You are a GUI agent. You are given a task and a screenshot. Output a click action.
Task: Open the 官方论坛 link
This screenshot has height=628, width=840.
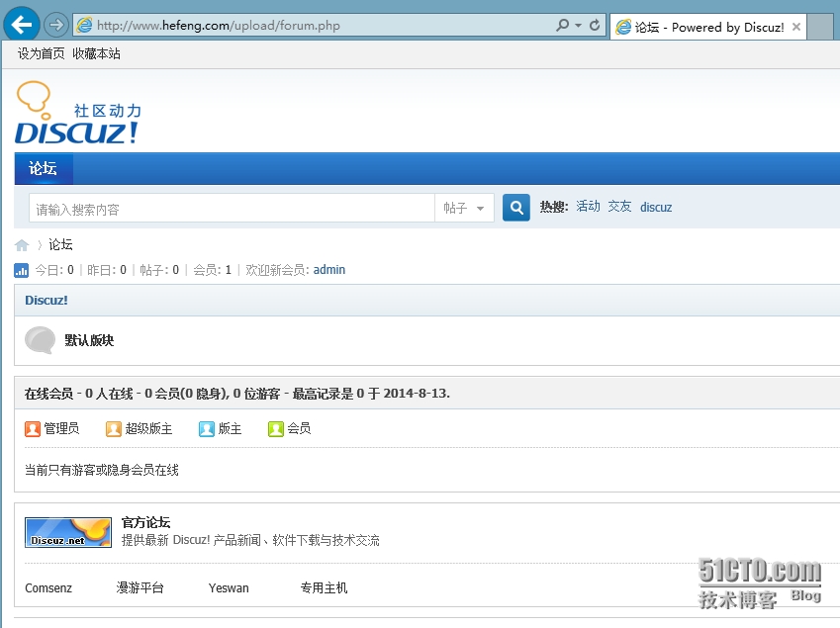(145, 522)
